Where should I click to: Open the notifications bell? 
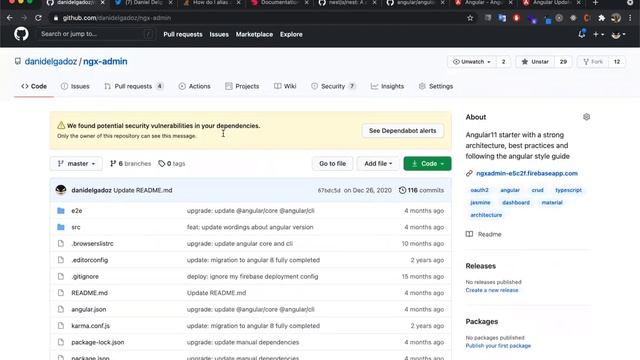582,34
